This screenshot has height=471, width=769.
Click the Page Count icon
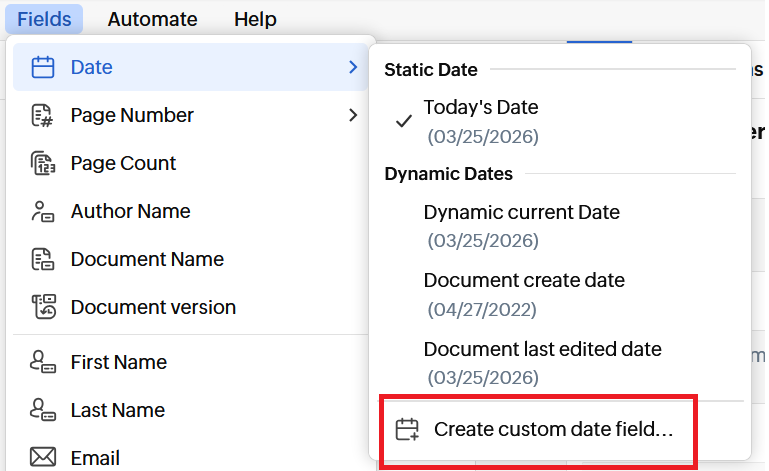(42, 164)
